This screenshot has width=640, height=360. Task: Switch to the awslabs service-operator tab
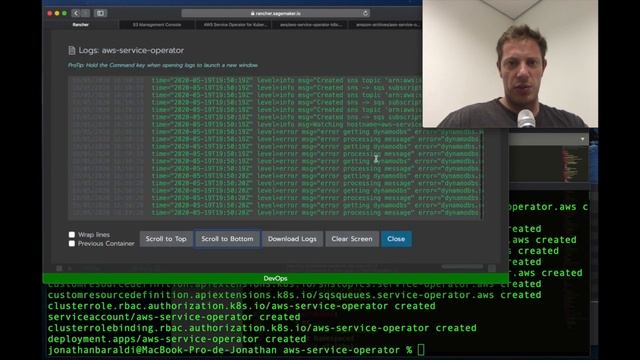pyautogui.click(x=310, y=25)
